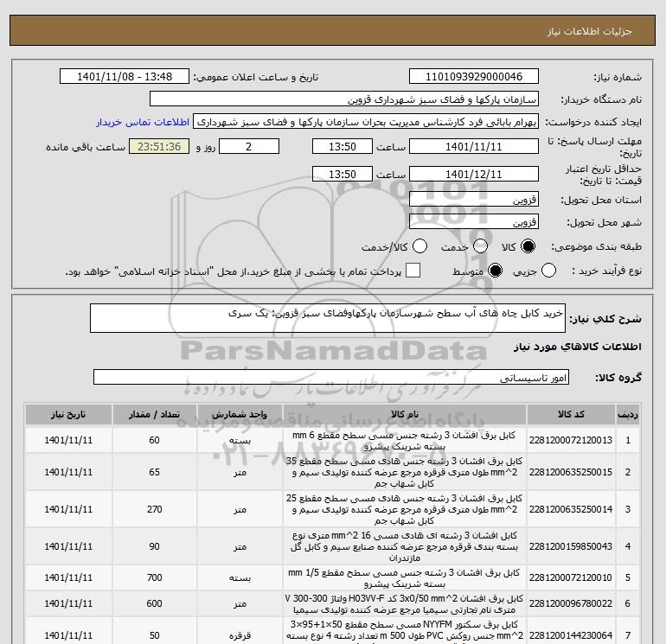Image resolution: width=666 pixels, height=644 pixels.
Task: Choose the متوسط purchase process option
Action: (x=496, y=271)
